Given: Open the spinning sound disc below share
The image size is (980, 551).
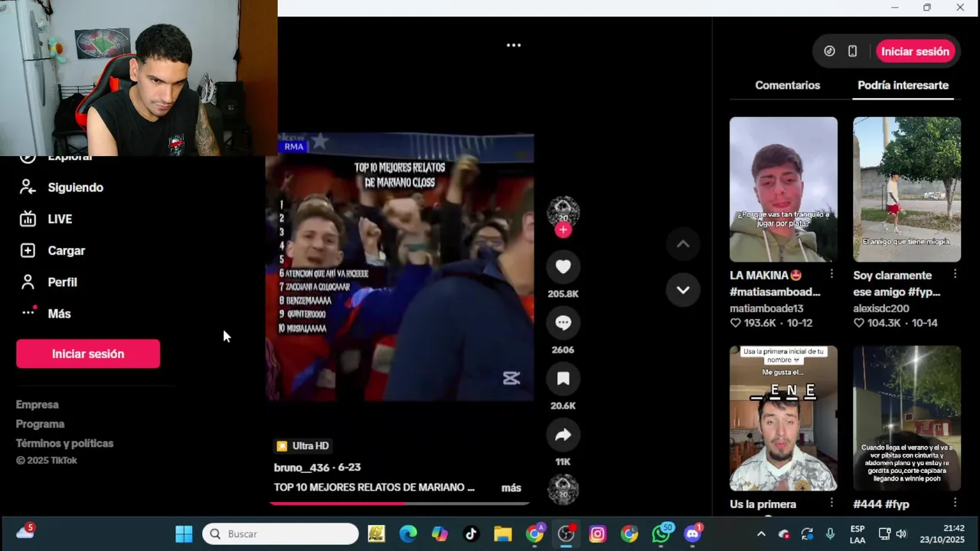Looking at the screenshot, I should 563,489.
